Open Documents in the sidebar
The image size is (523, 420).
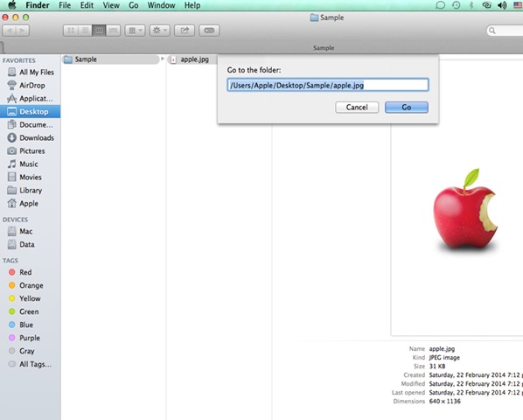[x=31, y=125]
